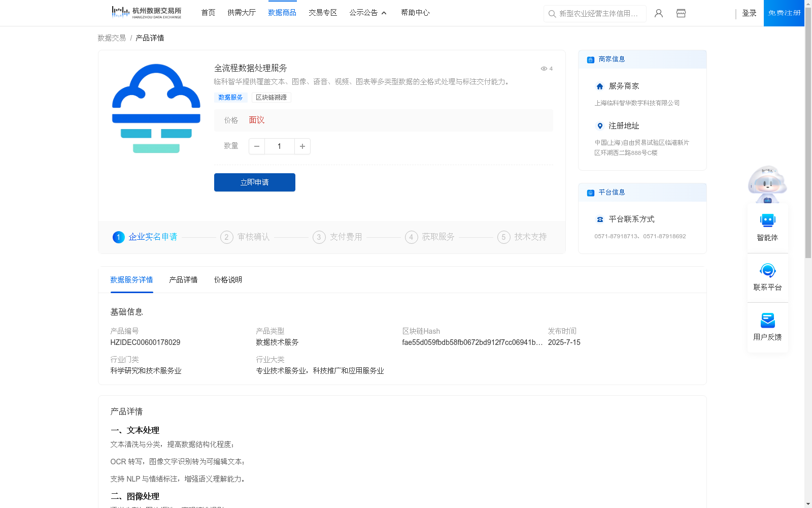This screenshot has width=812, height=508.
Task: Click the 区块链溯源 tag
Action: coord(271,98)
